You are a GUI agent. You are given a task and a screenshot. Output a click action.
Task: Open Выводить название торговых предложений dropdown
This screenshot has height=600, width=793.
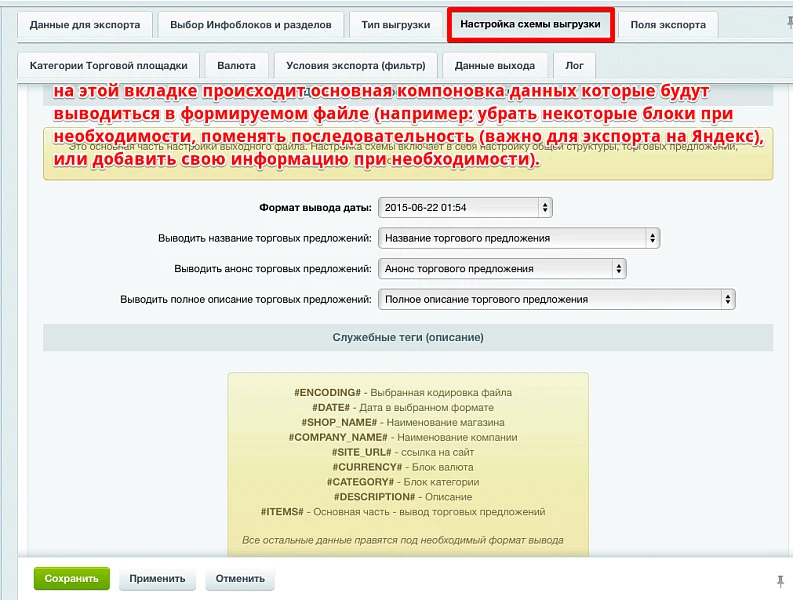(x=519, y=238)
